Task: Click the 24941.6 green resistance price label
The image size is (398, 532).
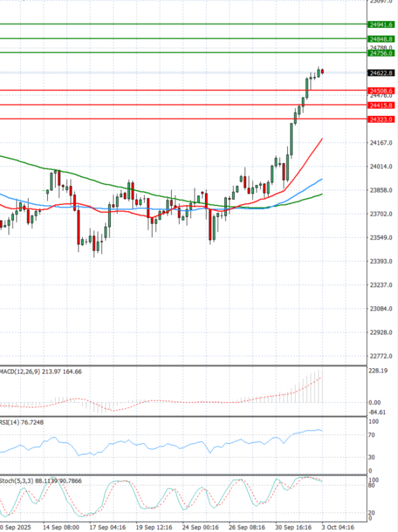Action: click(x=381, y=25)
